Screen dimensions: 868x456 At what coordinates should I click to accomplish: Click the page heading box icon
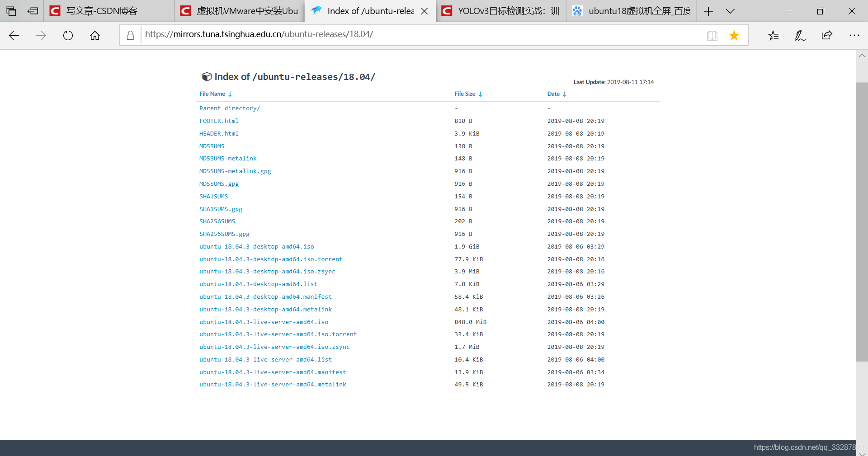tap(207, 77)
